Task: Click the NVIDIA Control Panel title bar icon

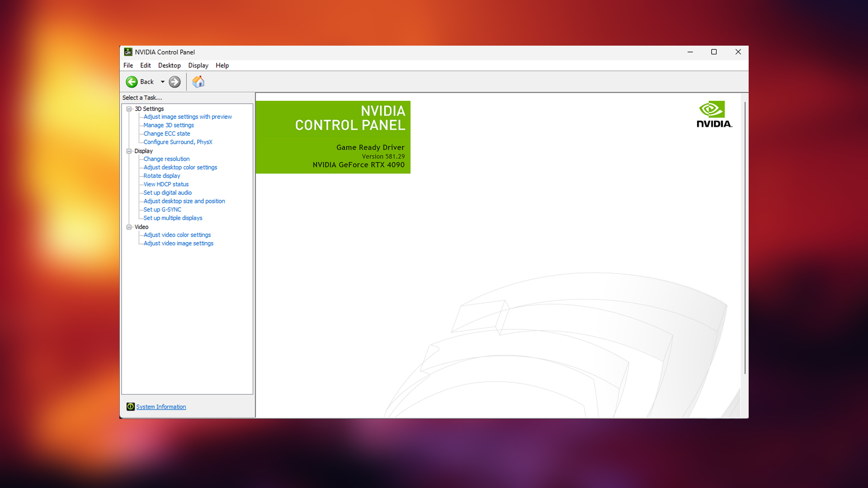Action: pyautogui.click(x=128, y=52)
